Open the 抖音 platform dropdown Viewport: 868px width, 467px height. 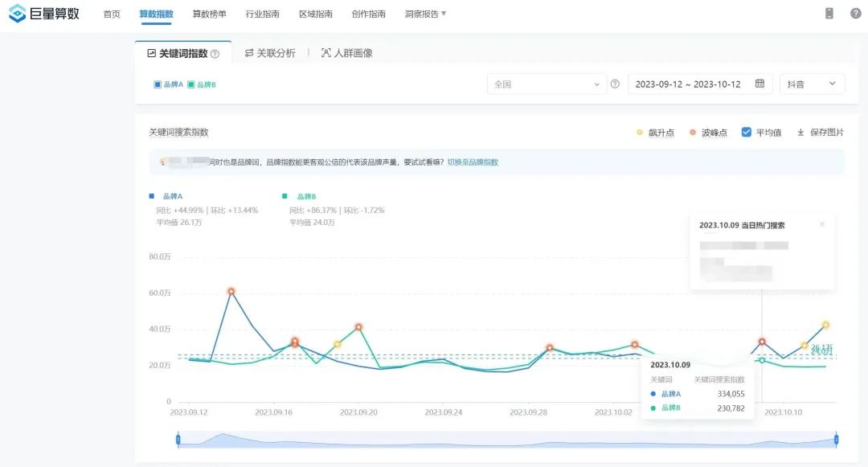pos(812,84)
